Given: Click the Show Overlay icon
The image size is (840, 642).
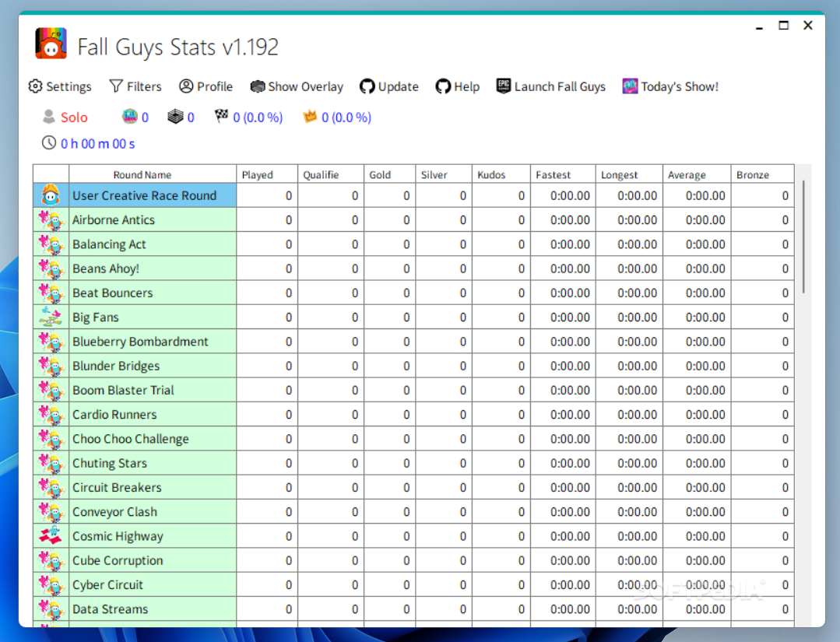Looking at the screenshot, I should (258, 86).
